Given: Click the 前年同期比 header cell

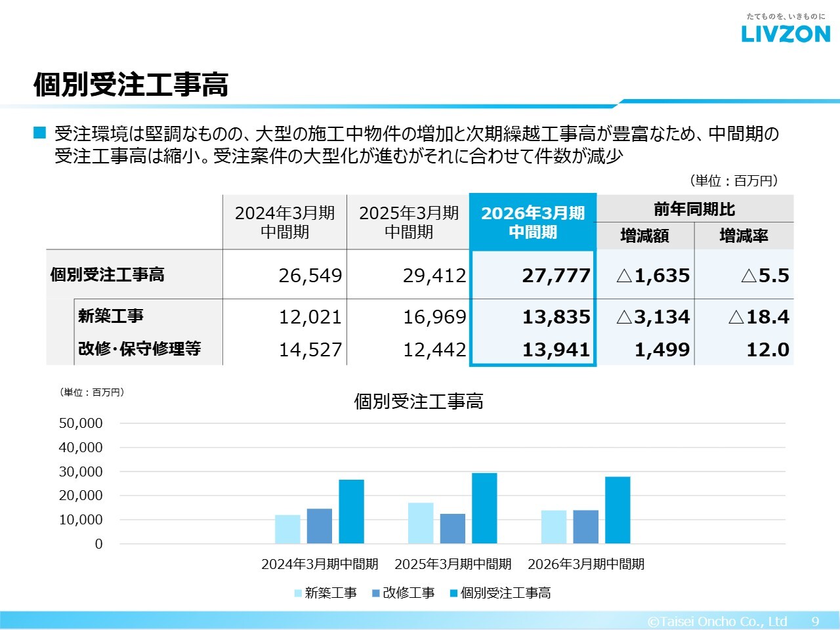Looking at the screenshot, I should pyautogui.click(x=694, y=209).
